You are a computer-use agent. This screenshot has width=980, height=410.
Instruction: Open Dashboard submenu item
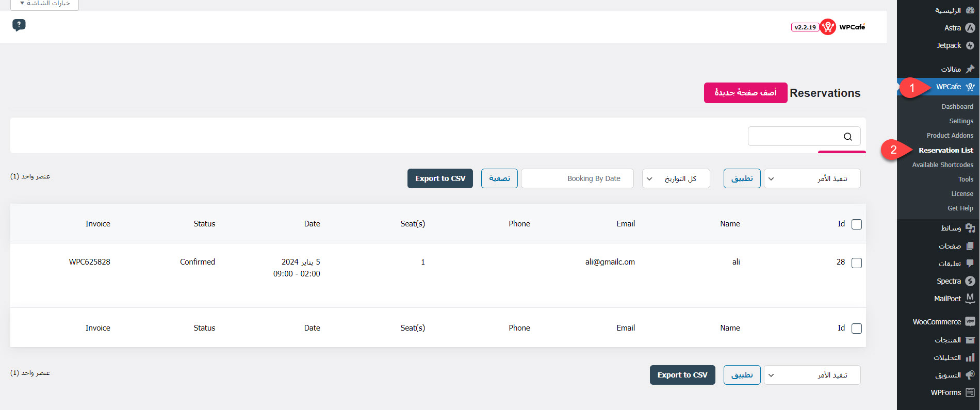pyautogui.click(x=957, y=107)
